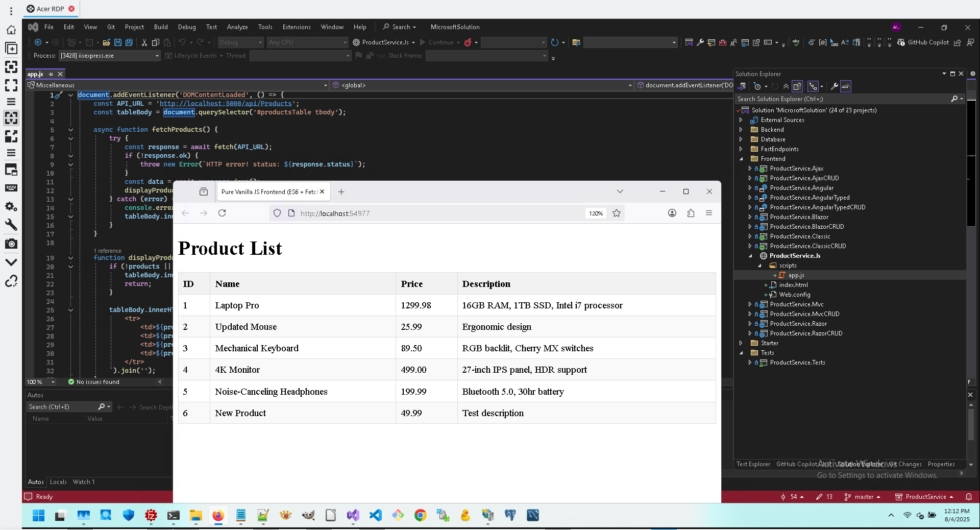980x530 pixels.
Task: Click the GitHub Copilot button
Action: (923, 42)
